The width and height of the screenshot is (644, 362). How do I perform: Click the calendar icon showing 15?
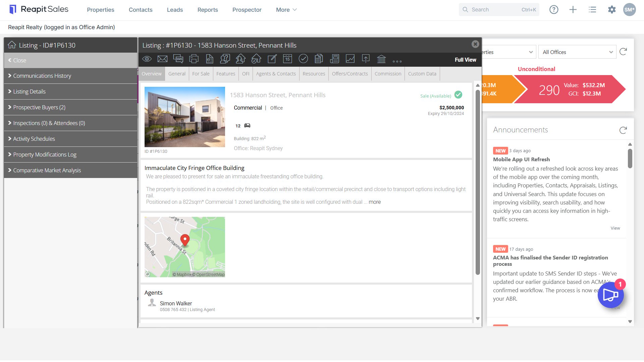(287, 59)
